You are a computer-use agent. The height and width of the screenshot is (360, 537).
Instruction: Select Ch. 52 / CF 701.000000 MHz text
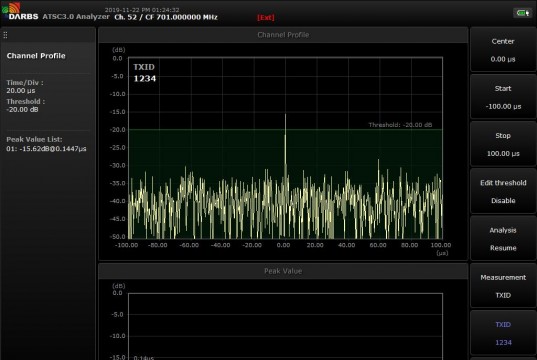tap(166, 17)
